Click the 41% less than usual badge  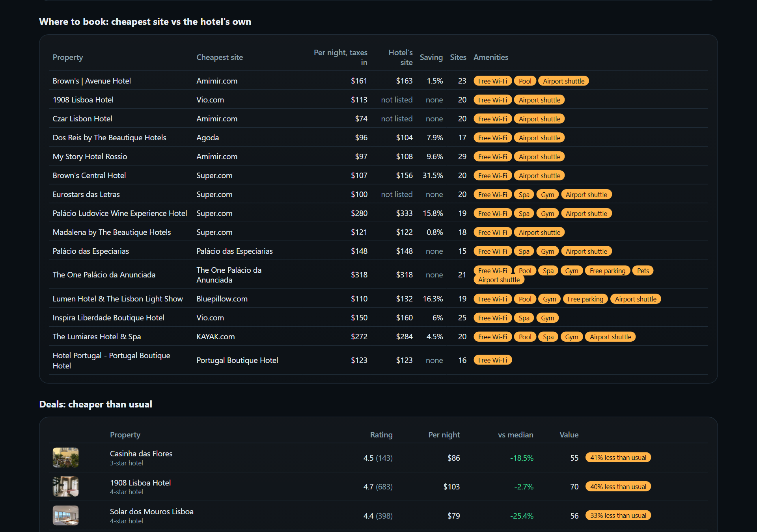pyautogui.click(x=618, y=458)
